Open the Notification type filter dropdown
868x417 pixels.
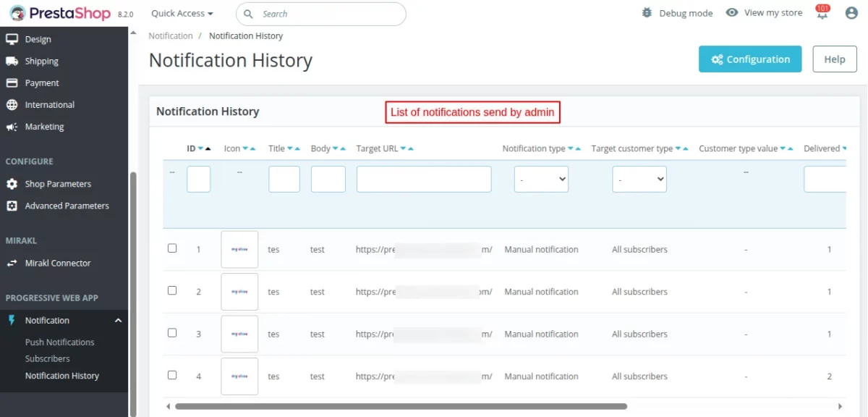541,179
